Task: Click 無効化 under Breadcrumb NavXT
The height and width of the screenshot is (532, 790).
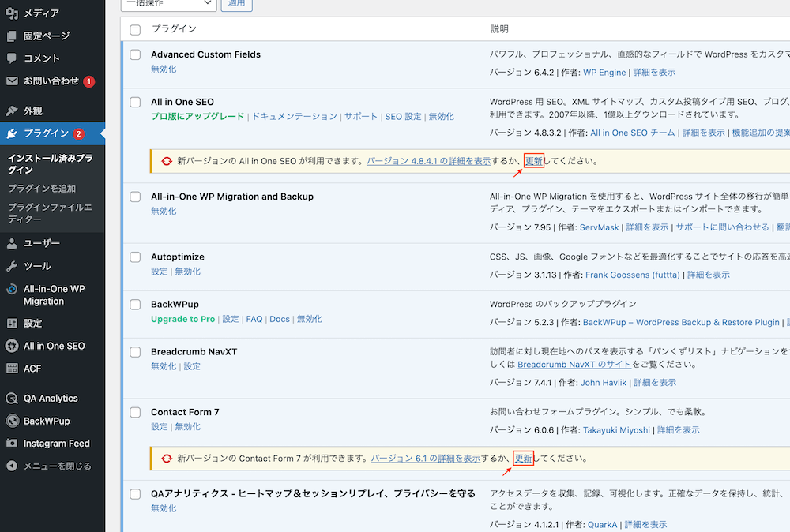Action: point(164,367)
